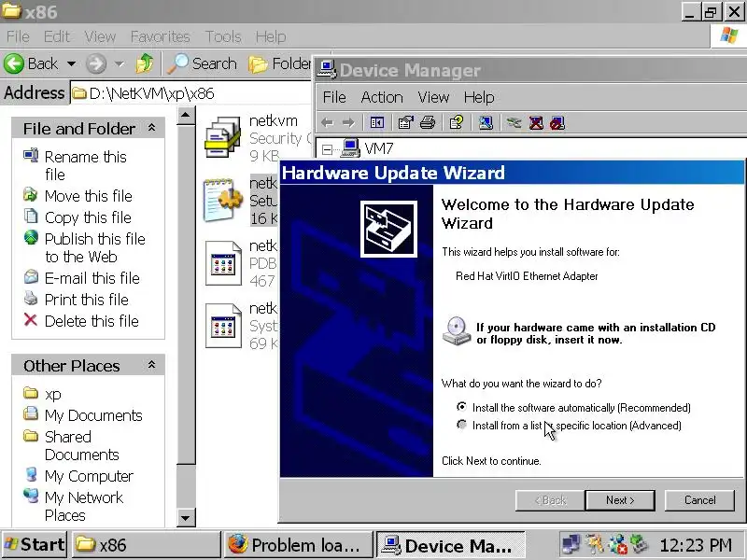This screenshot has width=747, height=560.
Task: Click the Up folder icon in Explorer toolbar
Action: (145, 63)
